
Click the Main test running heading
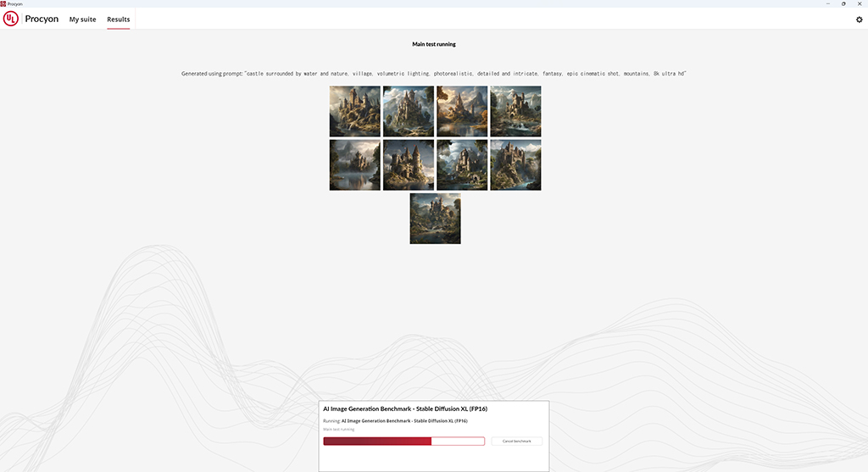(434, 44)
